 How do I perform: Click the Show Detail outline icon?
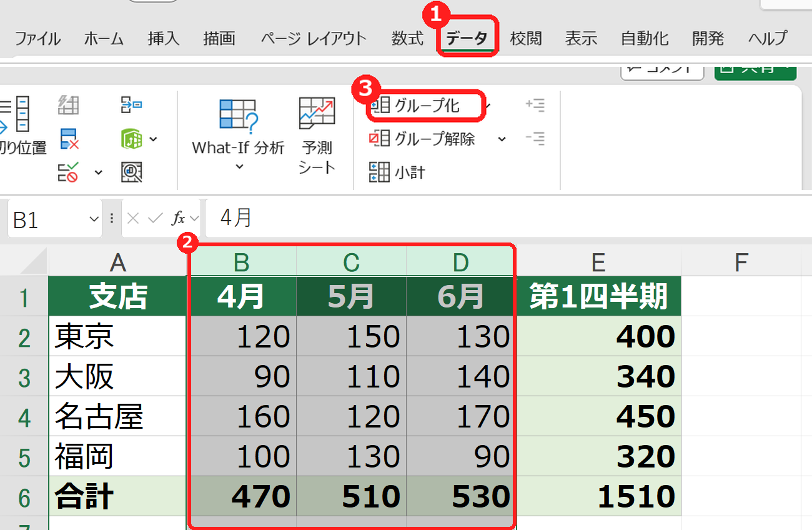(535, 105)
